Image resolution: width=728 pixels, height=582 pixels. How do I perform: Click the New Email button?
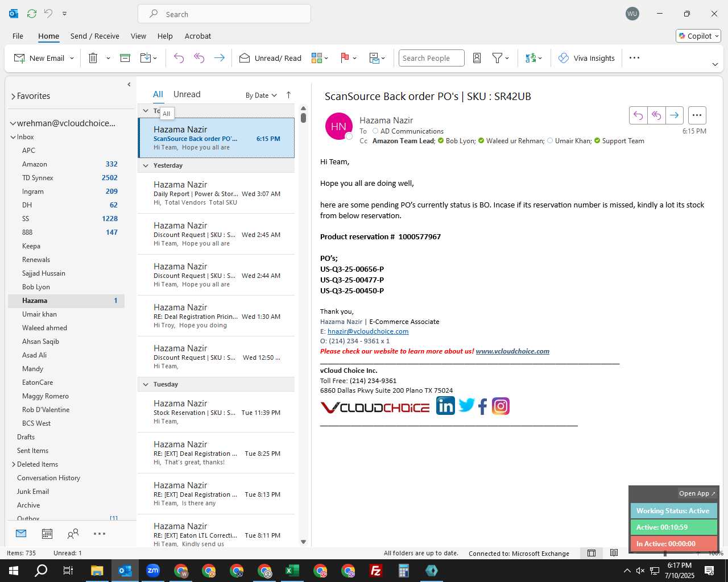pos(39,58)
